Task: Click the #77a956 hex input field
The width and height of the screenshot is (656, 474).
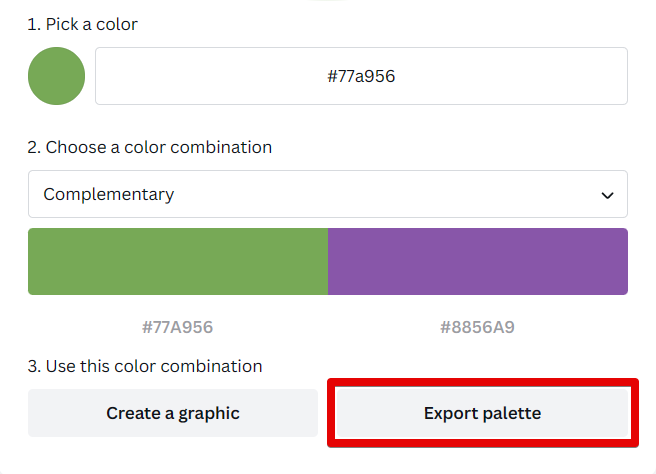Action: pyautogui.click(x=361, y=76)
